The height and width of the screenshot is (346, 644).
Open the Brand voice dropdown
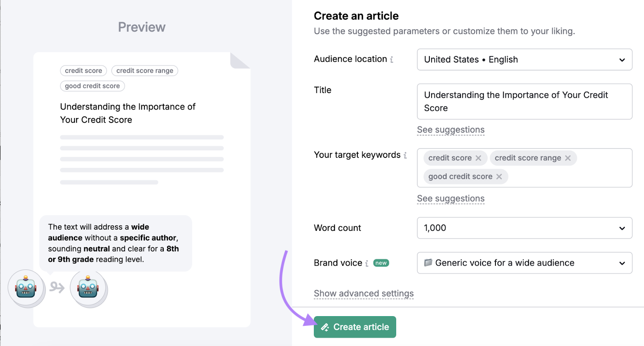(524, 263)
